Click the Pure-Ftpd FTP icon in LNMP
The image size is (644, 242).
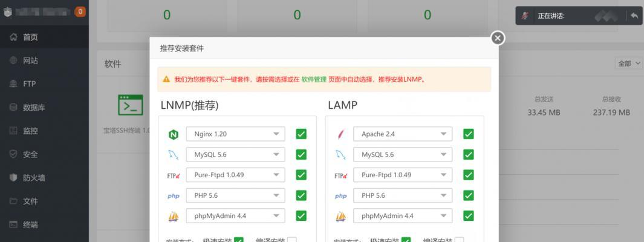174,175
